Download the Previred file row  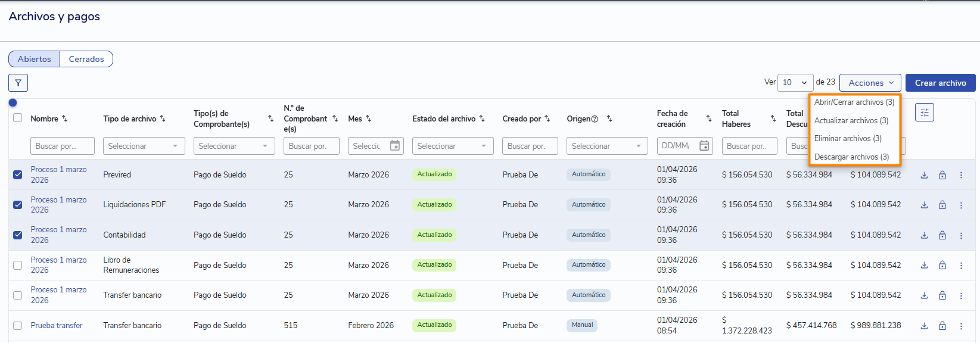click(x=924, y=175)
